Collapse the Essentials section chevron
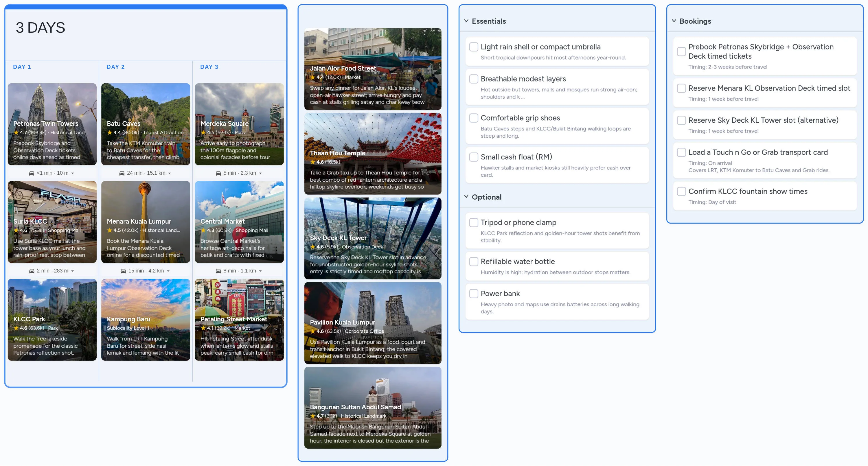This screenshot has height=466, width=868. 466,21
